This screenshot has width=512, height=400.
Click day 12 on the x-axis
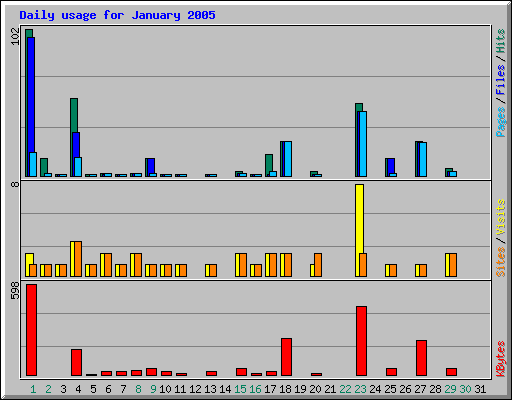[x=195, y=389]
